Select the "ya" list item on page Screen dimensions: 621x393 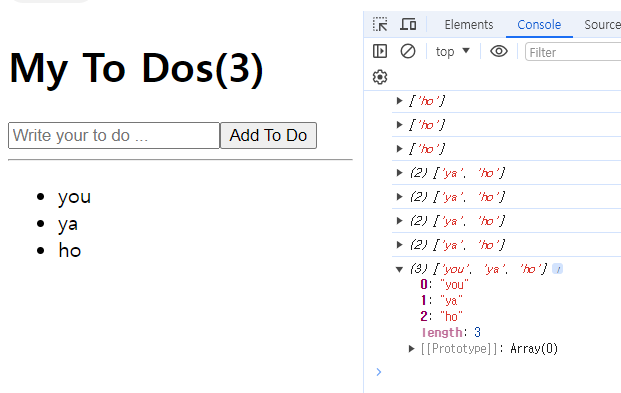point(68,224)
